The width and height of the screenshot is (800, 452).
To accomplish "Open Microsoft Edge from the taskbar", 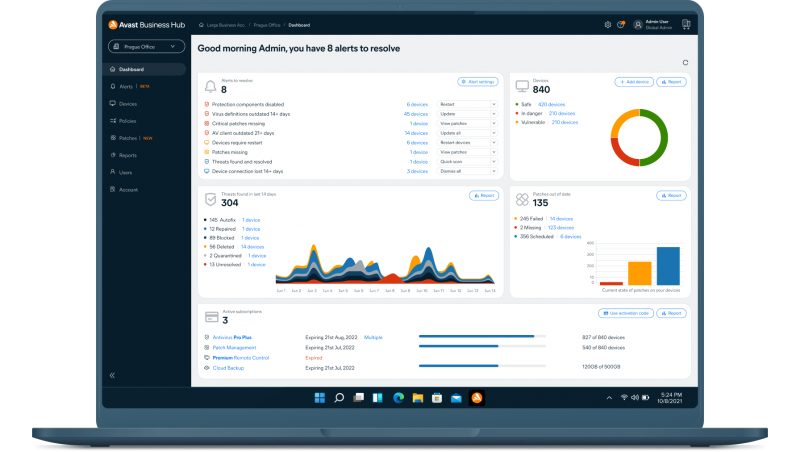I will [x=398, y=398].
